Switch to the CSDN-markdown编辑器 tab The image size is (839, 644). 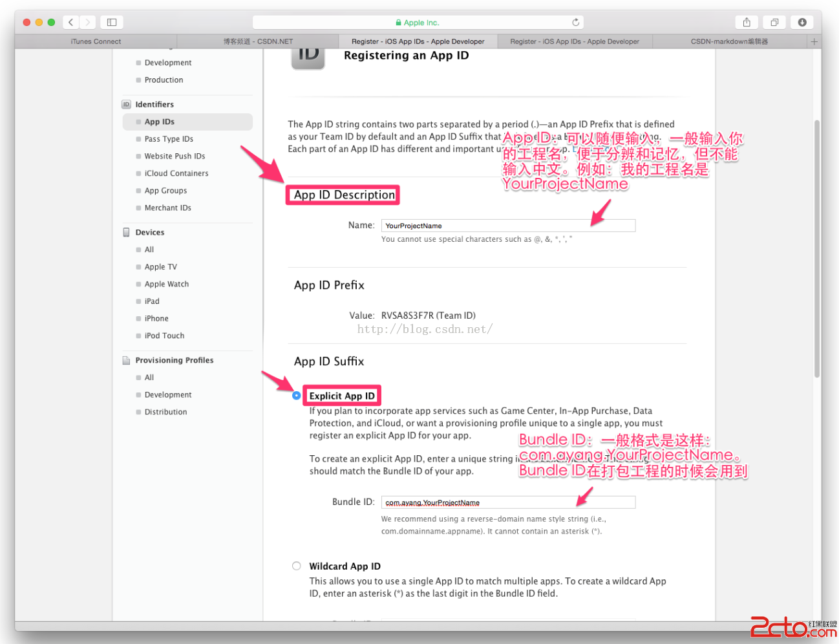730,41
